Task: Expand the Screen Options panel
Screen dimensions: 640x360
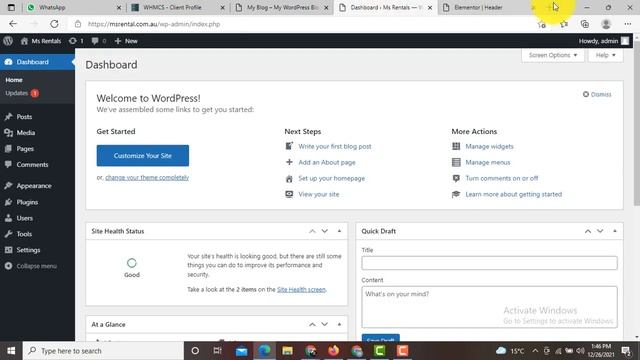Action: click(x=553, y=55)
